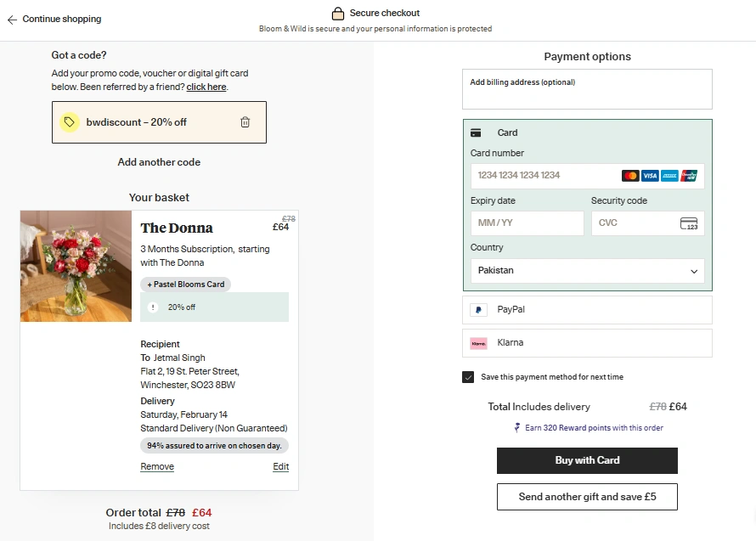Image resolution: width=756 pixels, height=541 pixels.
Task: Click Send another gift and save £5
Action: 587,497
